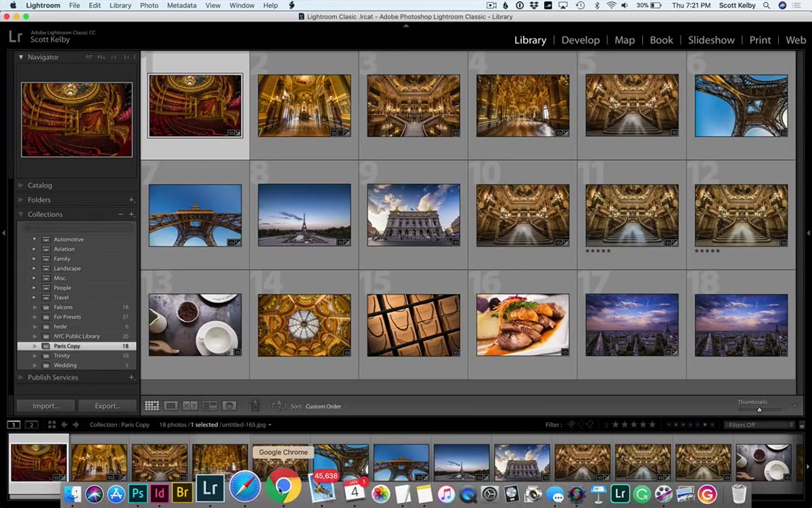Select the Wedding collection
Viewport: 812px width, 508px height.
point(76,365)
